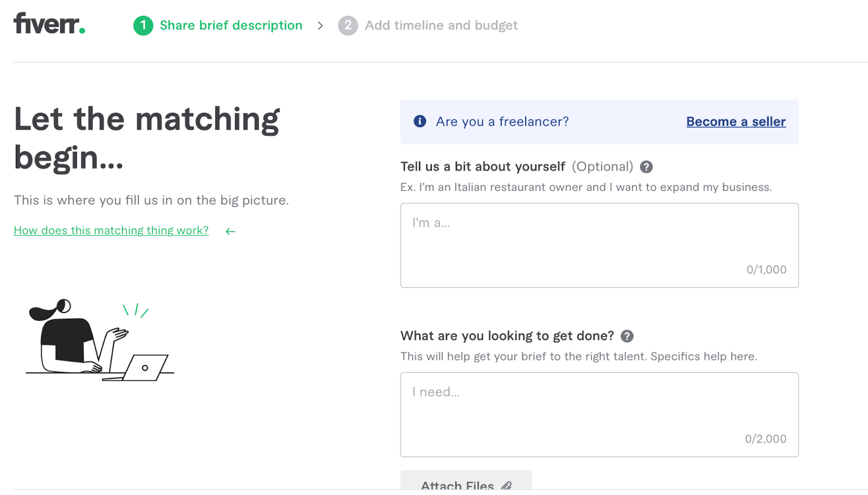
Task: Click the 0/2,000 character counter
Action: pos(765,439)
